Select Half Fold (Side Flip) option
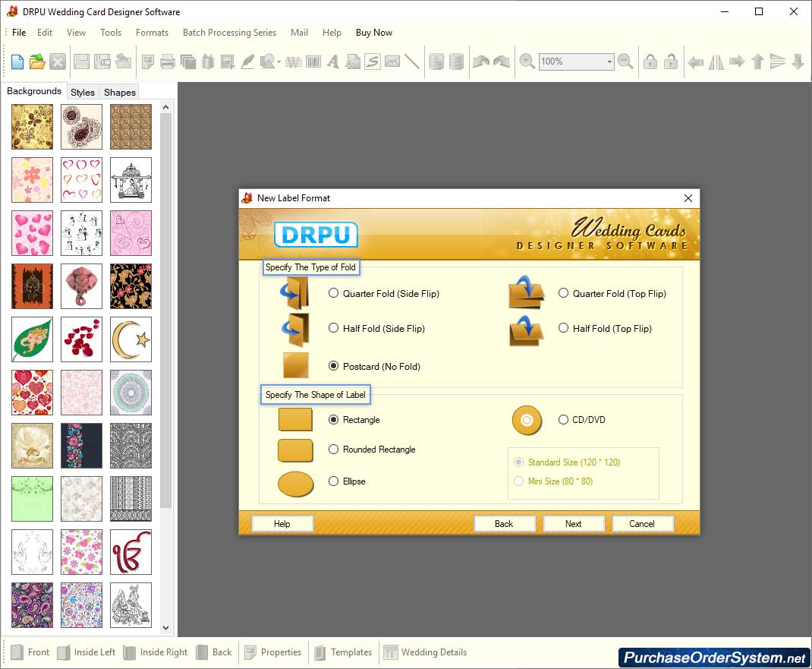The width and height of the screenshot is (812, 669). 333,328
